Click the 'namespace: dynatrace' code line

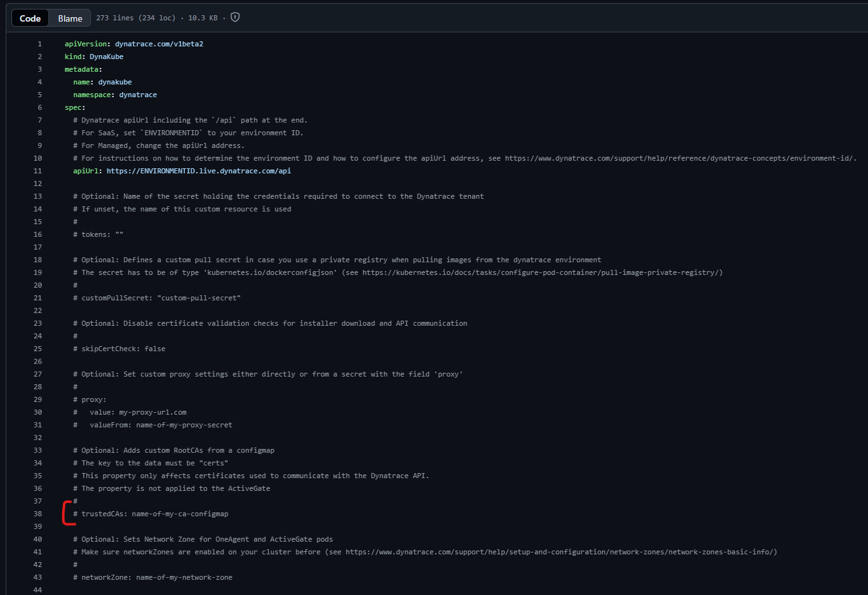pyautogui.click(x=115, y=95)
